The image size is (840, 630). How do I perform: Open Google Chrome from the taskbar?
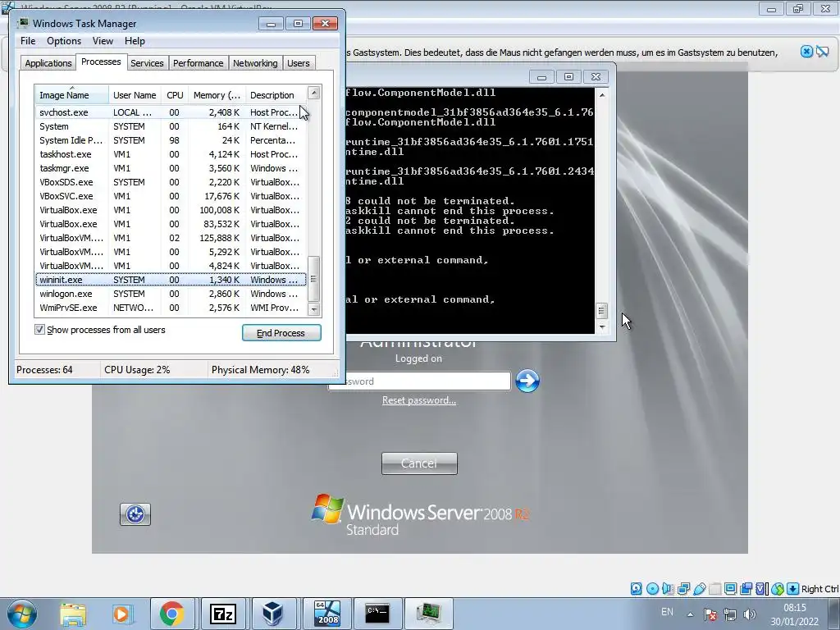(x=171, y=614)
